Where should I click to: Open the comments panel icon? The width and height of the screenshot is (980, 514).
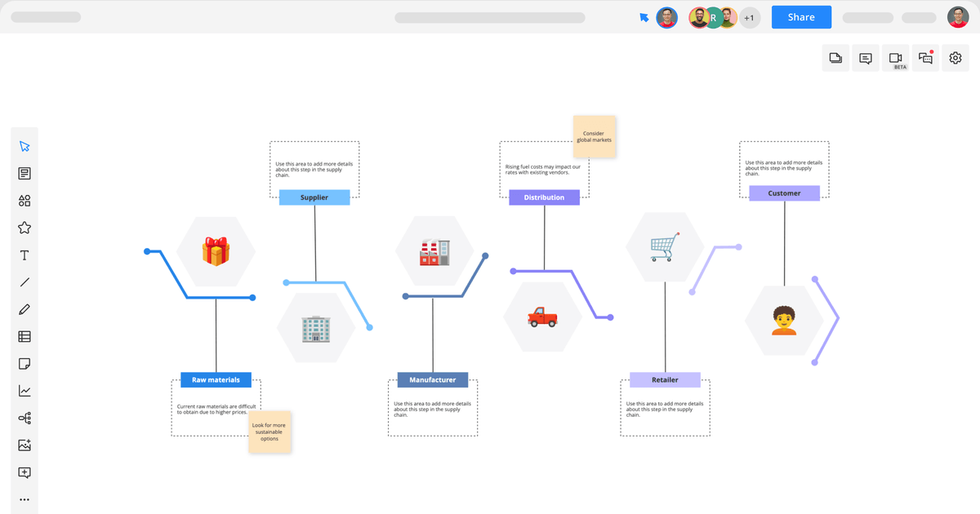(x=866, y=58)
